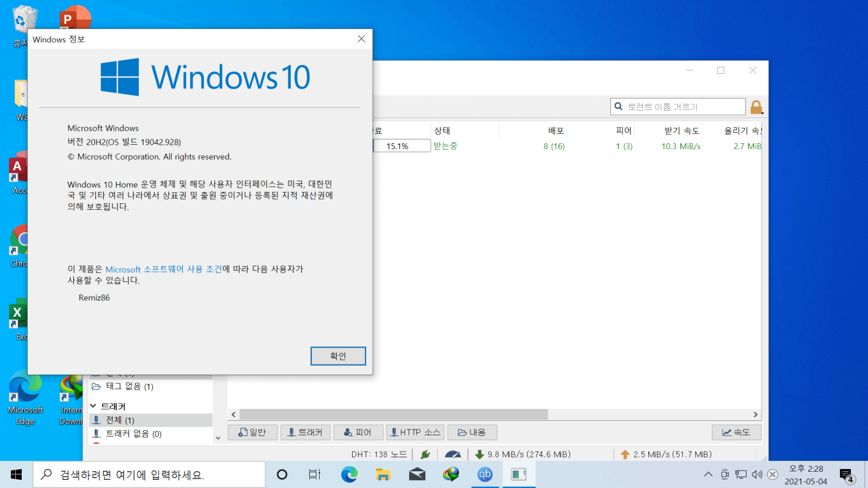Switch to the winver taskbar icon
868x488 pixels.
pos(519,475)
